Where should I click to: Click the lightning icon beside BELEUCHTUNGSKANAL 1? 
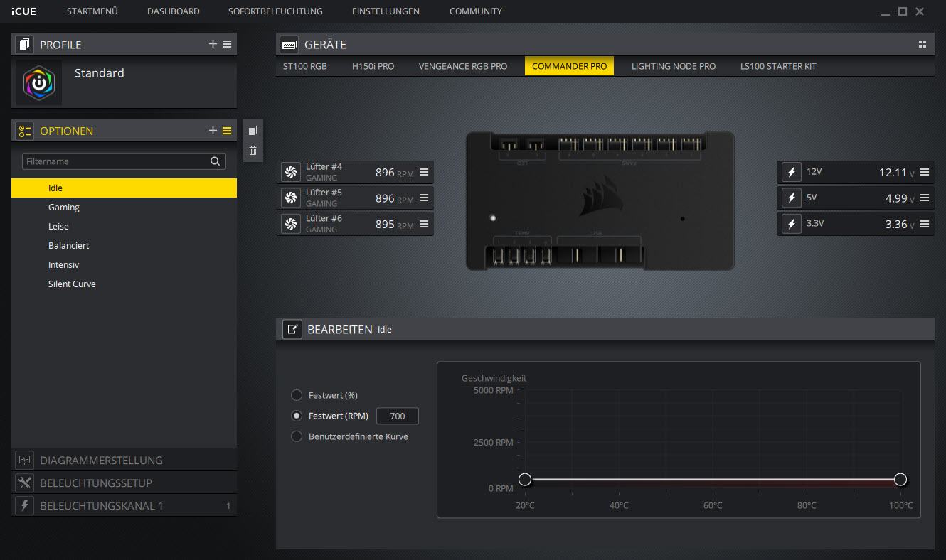point(25,505)
